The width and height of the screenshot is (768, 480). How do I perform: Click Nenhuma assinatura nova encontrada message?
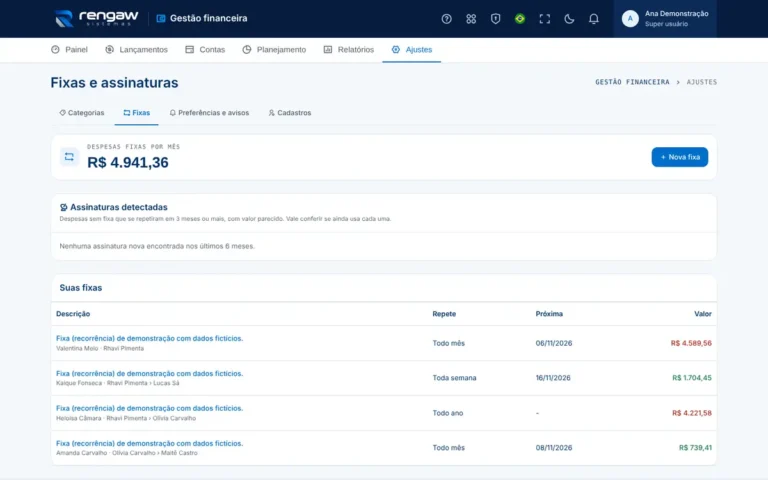click(x=157, y=246)
